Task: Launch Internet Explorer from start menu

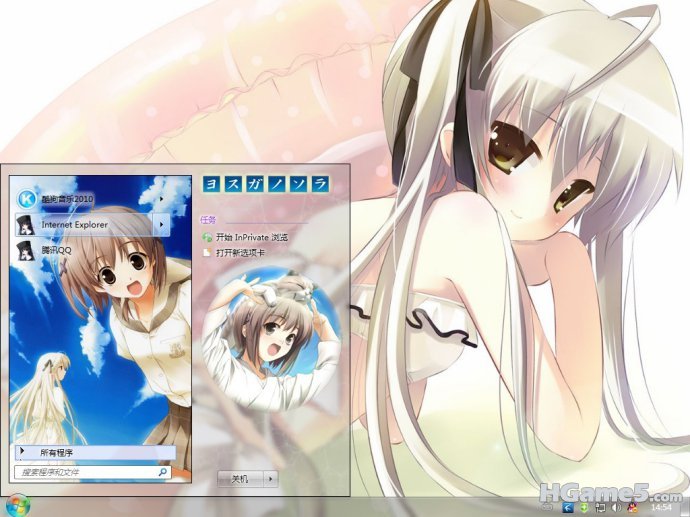Action: [x=84, y=225]
